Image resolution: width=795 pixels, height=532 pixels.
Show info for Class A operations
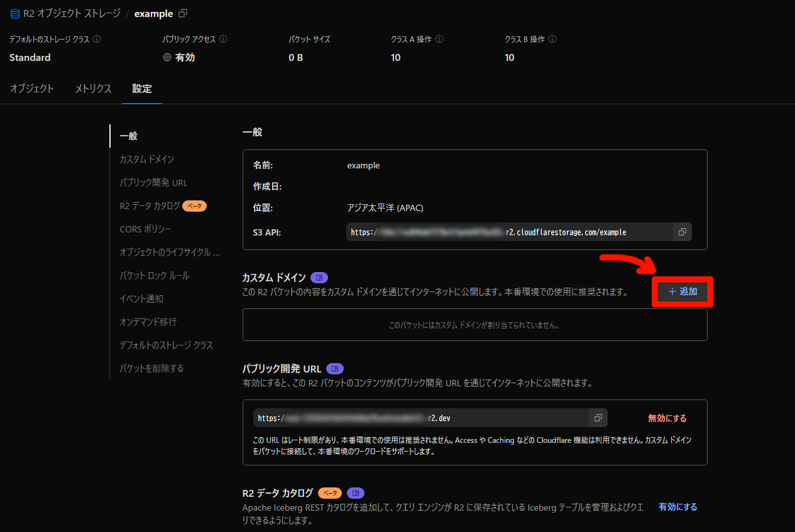(x=439, y=39)
